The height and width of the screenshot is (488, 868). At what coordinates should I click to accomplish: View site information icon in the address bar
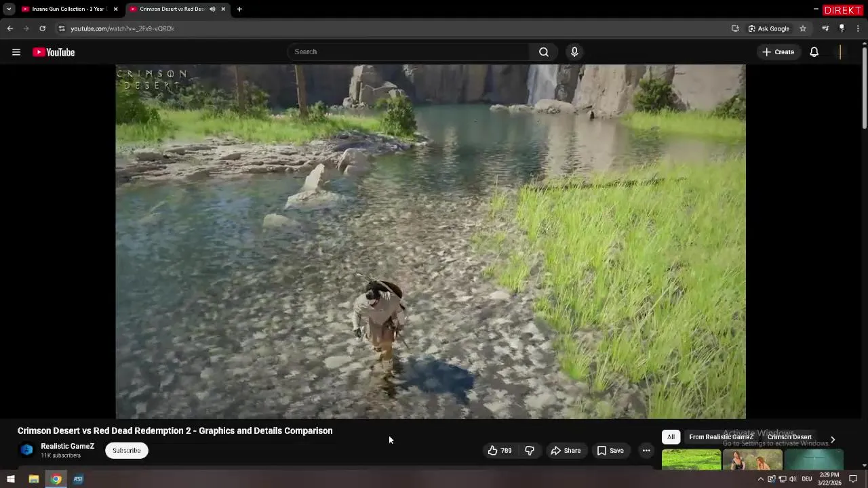pos(62,28)
